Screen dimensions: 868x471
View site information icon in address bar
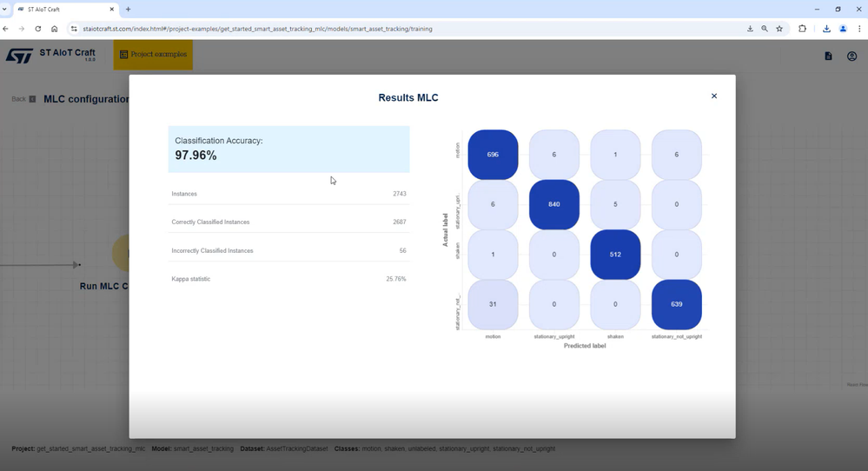pyautogui.click(x=74, y=29)
